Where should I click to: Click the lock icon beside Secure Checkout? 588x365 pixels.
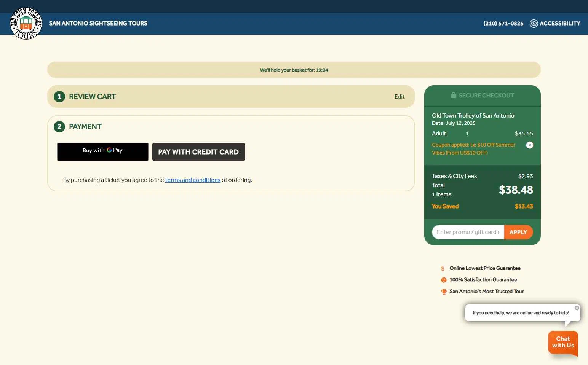(454, 95)
